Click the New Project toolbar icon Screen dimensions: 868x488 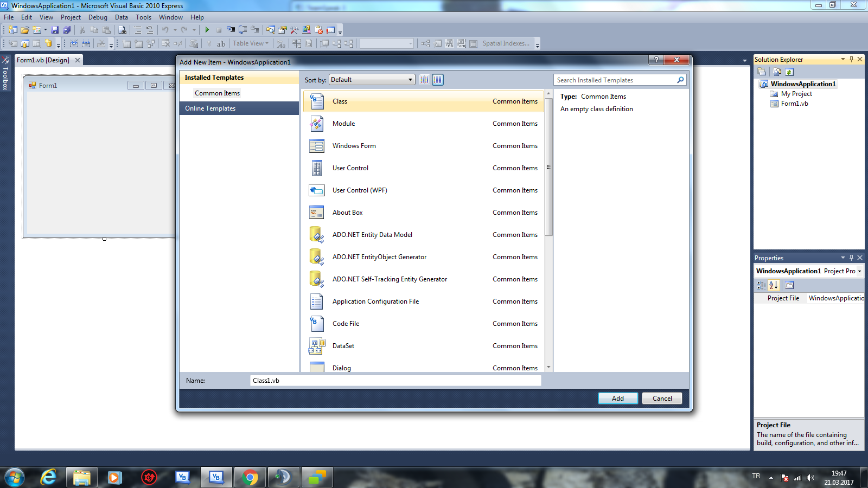[x=13, y=30]
